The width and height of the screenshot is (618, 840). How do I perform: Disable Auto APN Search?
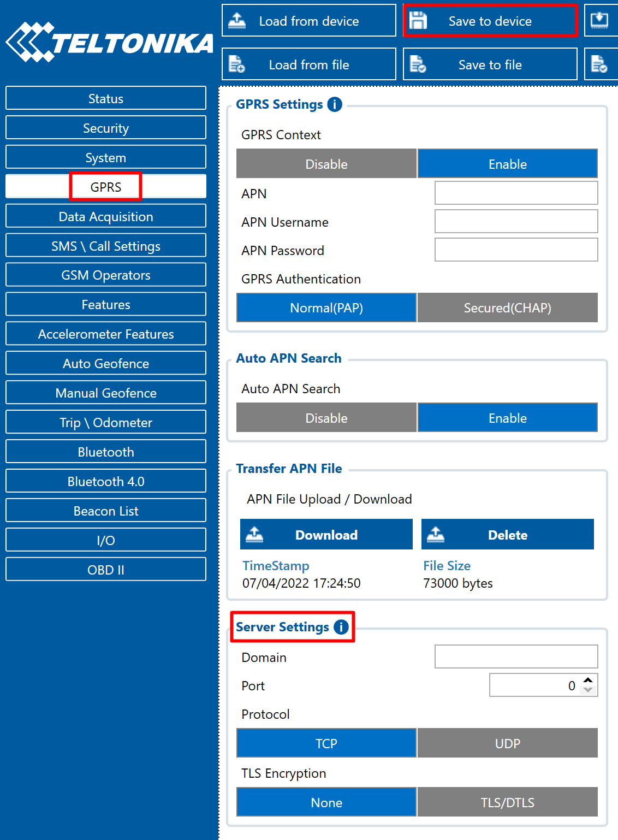(326, 418)
